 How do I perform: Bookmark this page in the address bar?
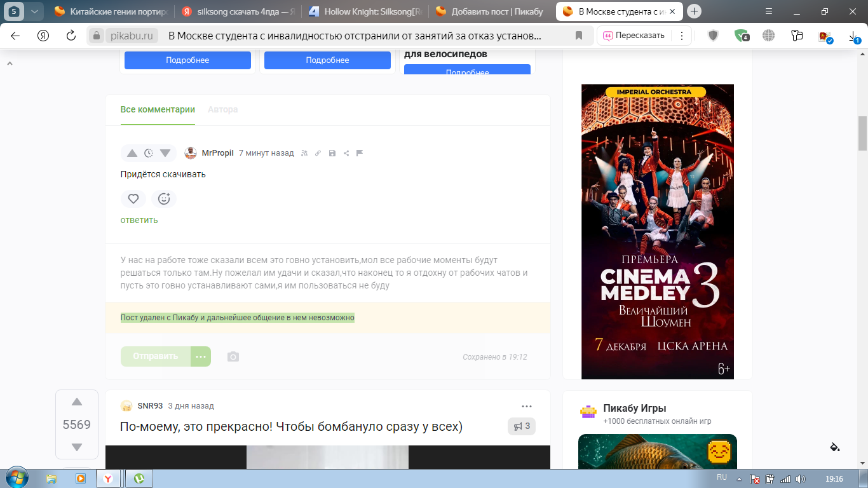[x=578, y=36]
